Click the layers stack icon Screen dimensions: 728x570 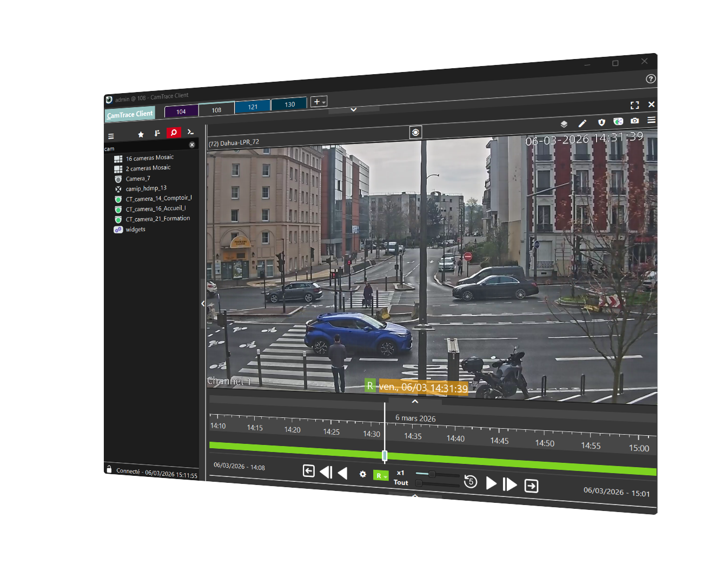point(564,124)
